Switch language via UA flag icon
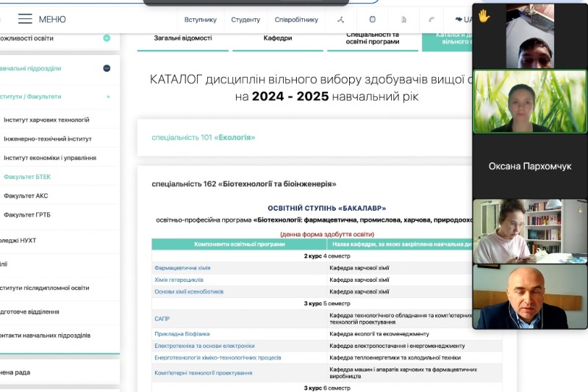Viewport: 588px width, 392px height. pyautogui.click(x=464, y=20)
